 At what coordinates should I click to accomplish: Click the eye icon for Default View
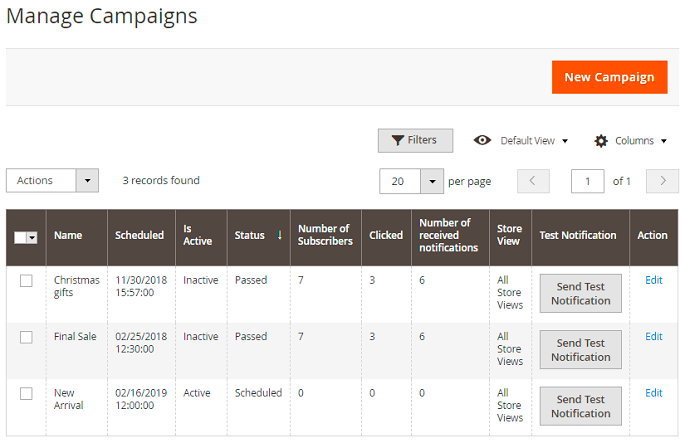coord(482,141)
